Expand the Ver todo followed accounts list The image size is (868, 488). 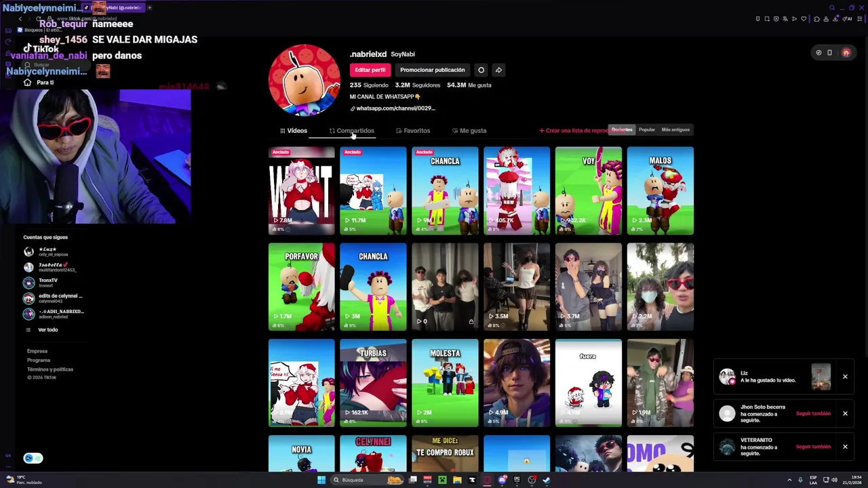click(47, 329)
